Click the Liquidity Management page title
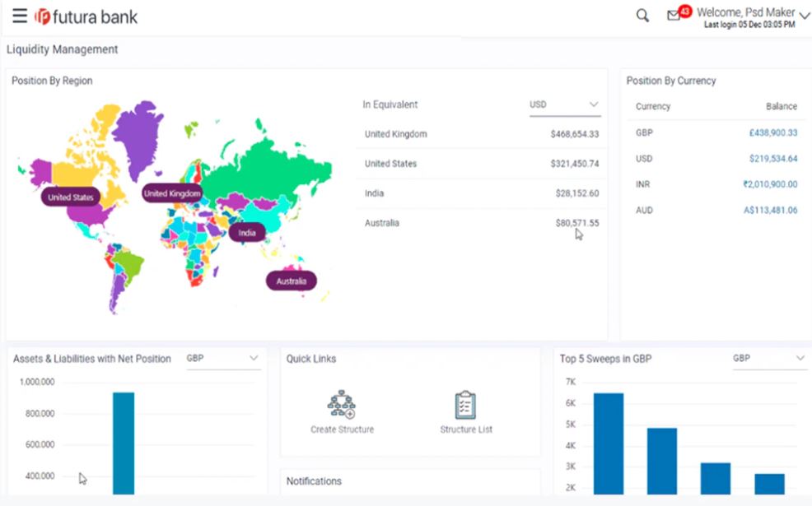 point(63,49)
